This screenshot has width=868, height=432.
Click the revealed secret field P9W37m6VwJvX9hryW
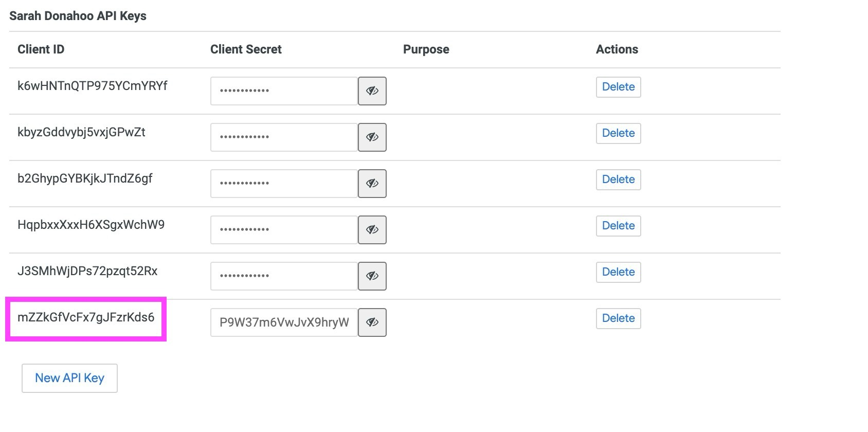click(284, 322)
